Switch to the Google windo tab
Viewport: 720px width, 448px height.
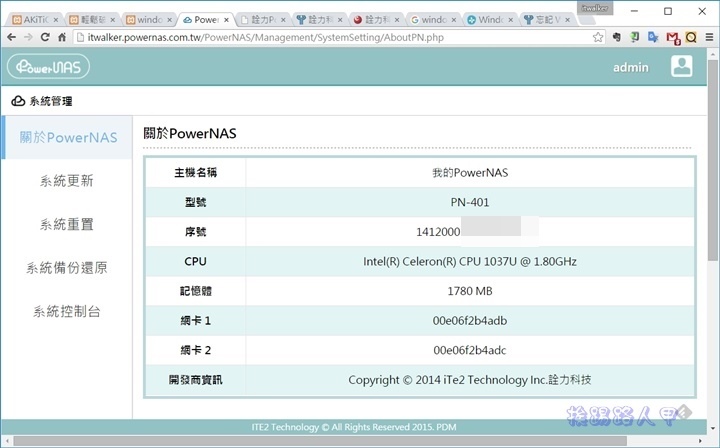431,20
